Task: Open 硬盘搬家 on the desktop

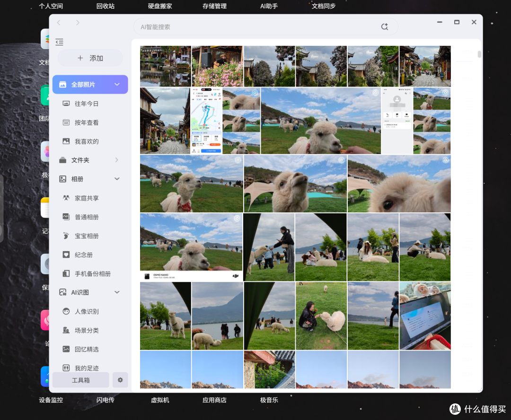Action: 160,6
